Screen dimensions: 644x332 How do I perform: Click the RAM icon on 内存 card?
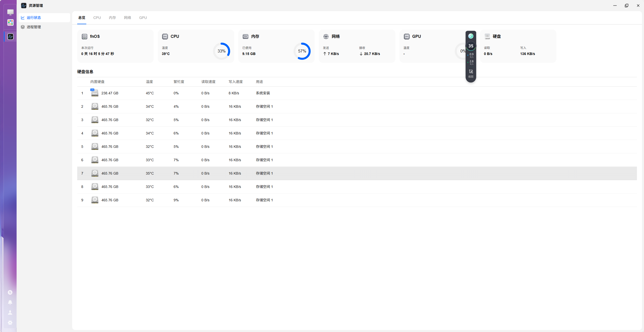pyautogui.click(x=246, y=37)
